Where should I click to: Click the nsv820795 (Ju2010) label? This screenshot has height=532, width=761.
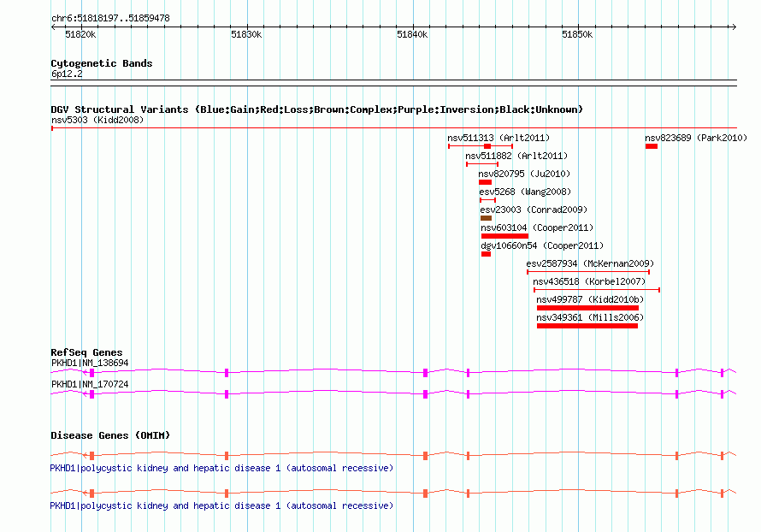[x=524, y=174]
